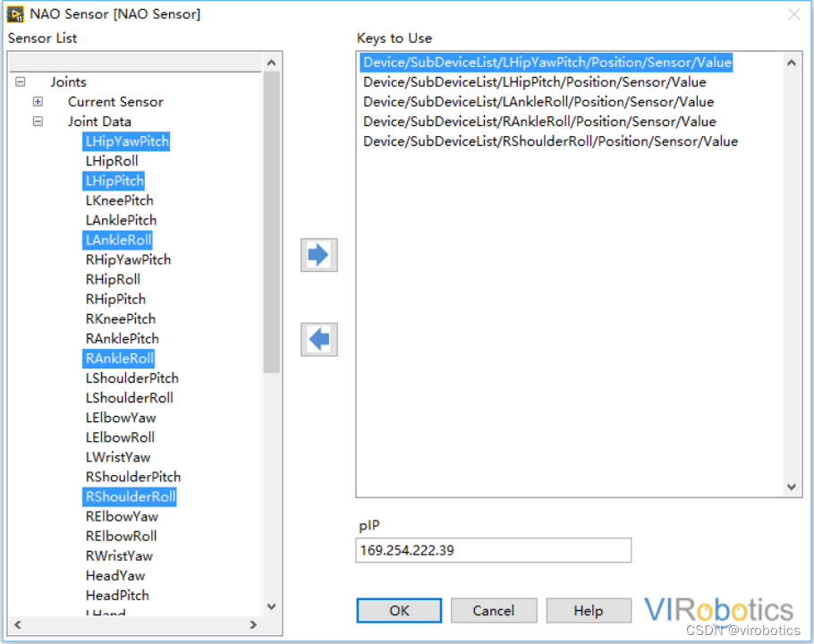Image resolution: width=814 pixels, height=644 pixels.
Task: Click the pIP address input field
Action: pyautogui.click(x=493, y=550)
